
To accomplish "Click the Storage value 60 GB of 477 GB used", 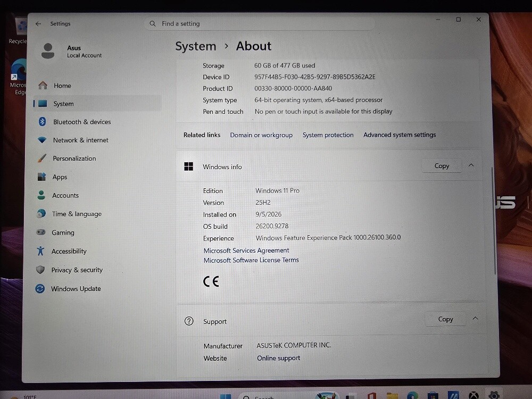I will [285, 65].
